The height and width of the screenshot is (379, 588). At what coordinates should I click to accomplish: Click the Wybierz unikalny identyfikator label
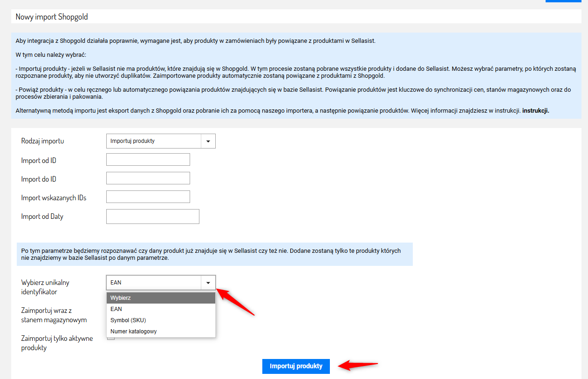pos(45,287)
